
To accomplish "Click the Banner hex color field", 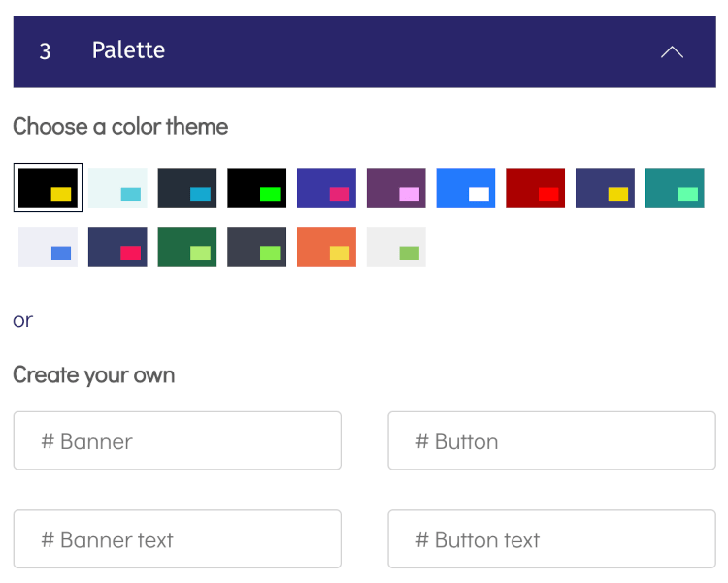I will pyautogui.click(x=178, y=440).
